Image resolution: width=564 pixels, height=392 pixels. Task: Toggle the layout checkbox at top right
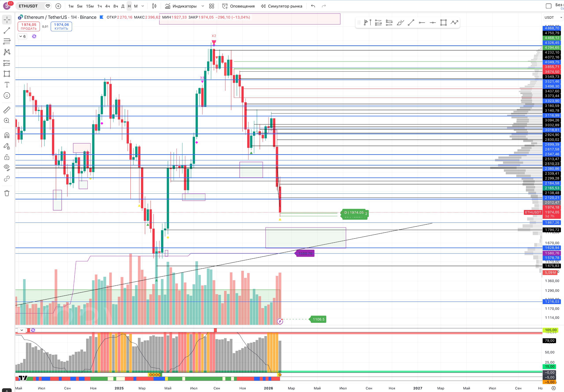coord(549,6)
